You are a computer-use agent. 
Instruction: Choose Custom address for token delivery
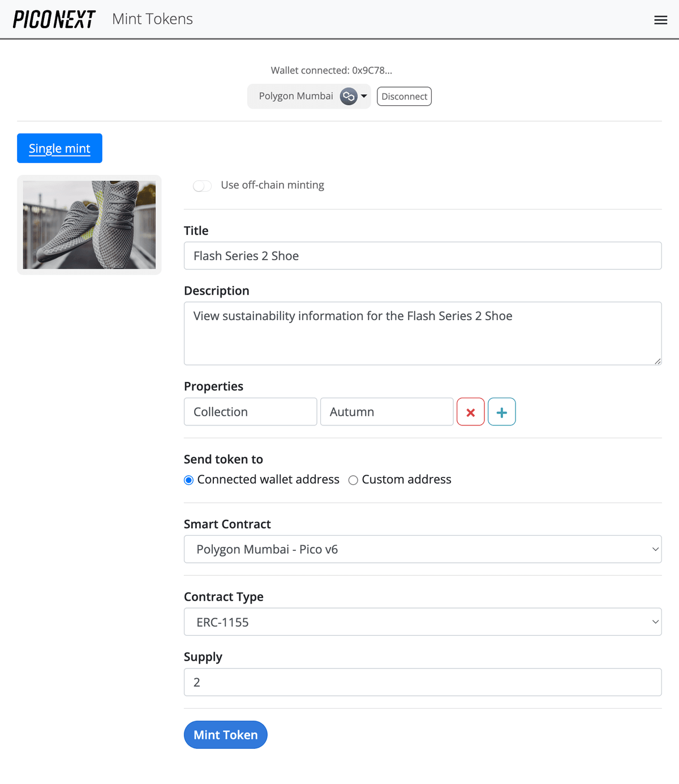click(353, 480)
